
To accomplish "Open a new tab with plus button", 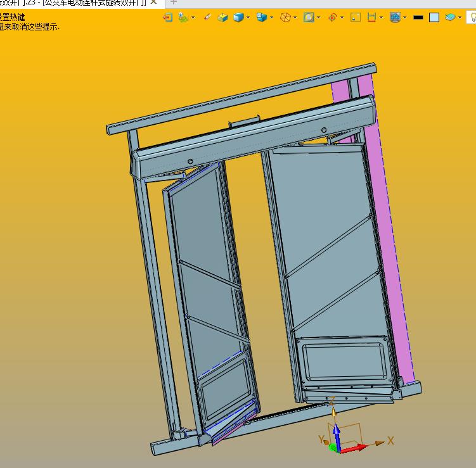I will tap(174, 3).
